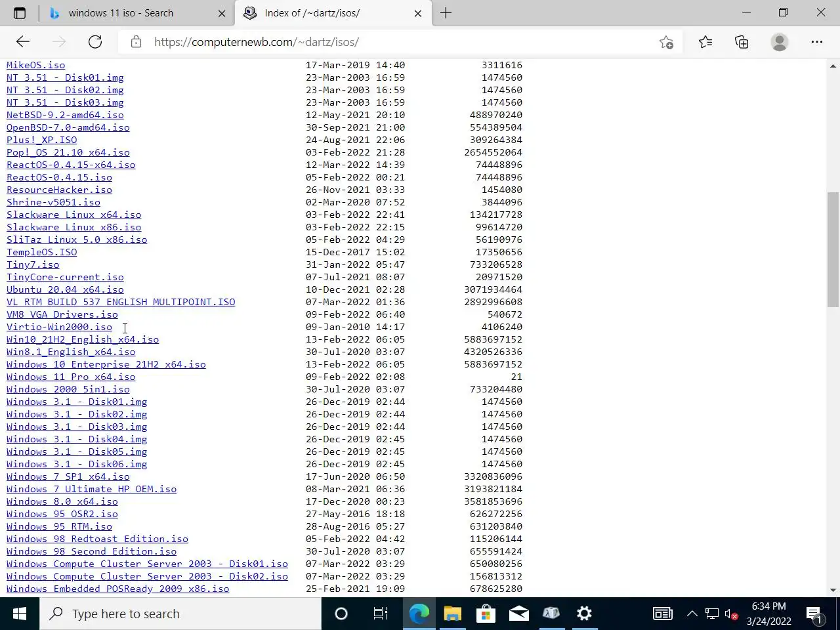The width and height of the screenshot is (840, 630).
Task: View site info via the padlock icon
Action: point(136,42)
